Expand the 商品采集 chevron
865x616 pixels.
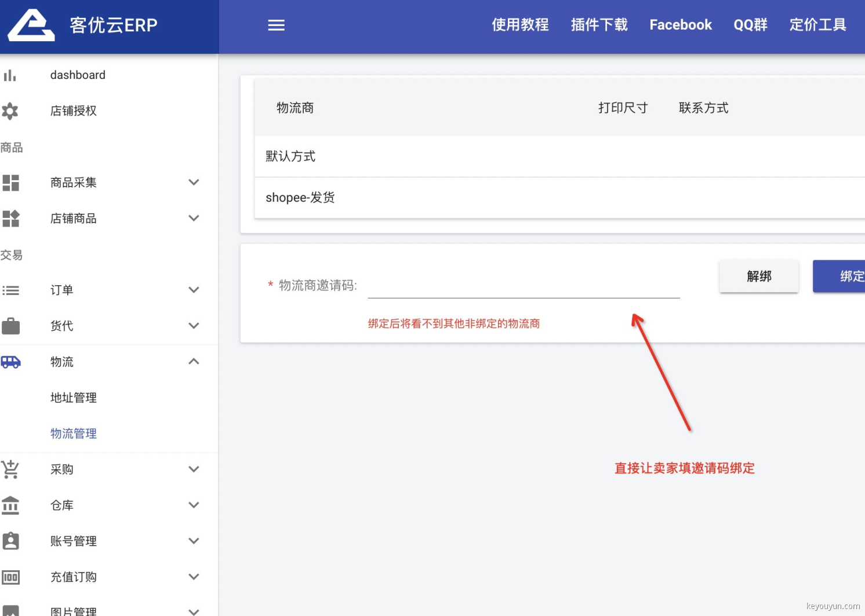[x=194, y=183]
